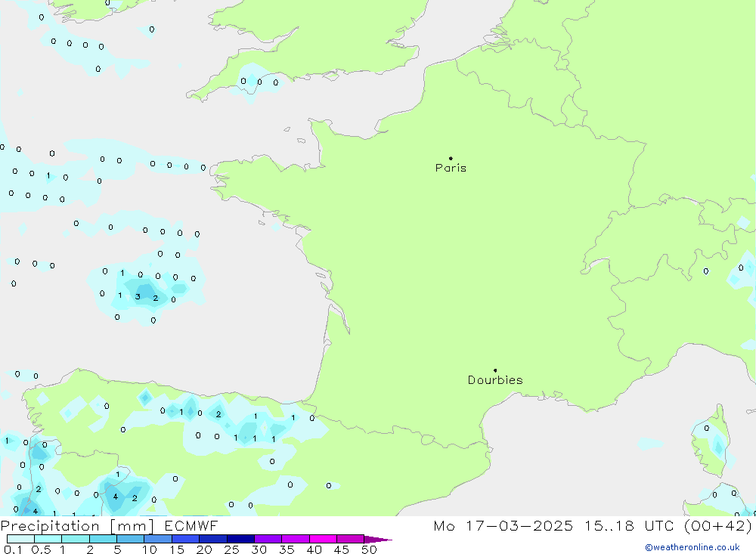The image size is (756, 554).
Task: Select the Paris location dot marker
Action: click(451, 158)
